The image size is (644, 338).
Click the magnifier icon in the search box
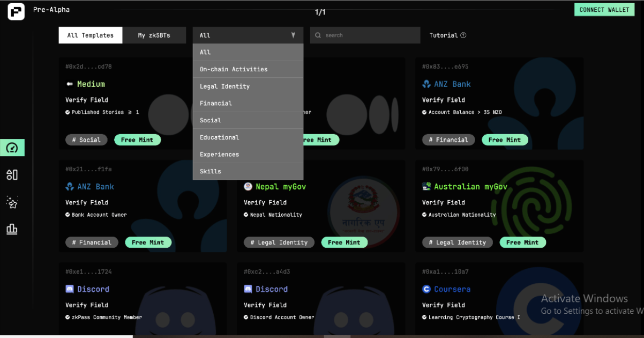[318, 35]
